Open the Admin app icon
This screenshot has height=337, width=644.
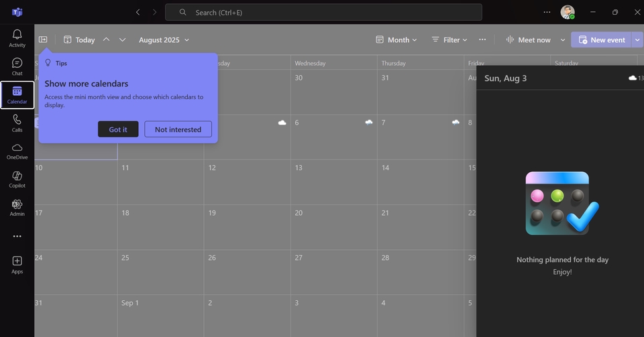coord(17,207)
